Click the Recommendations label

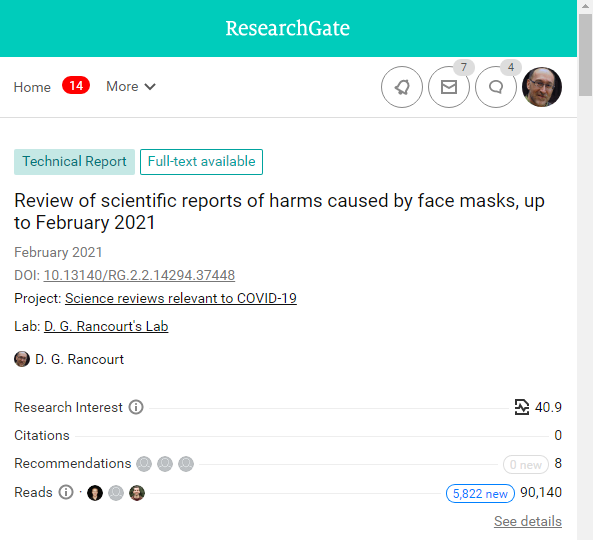click(73, 463)
